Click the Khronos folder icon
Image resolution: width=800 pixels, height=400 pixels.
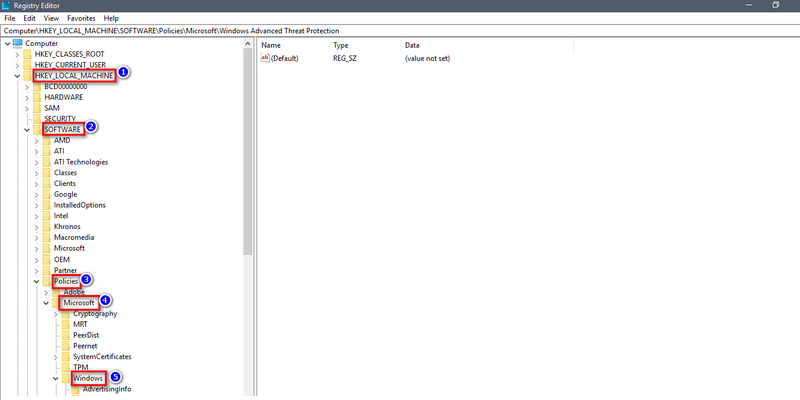46,227
